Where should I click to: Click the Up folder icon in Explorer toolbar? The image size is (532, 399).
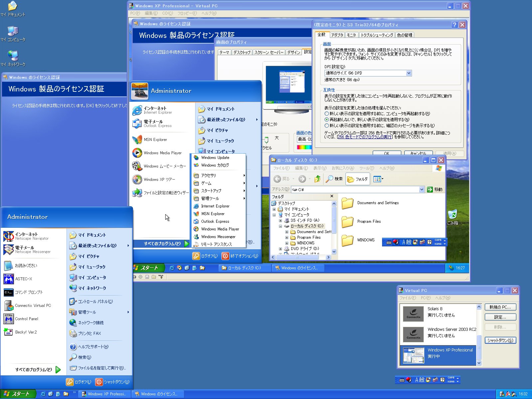click(x=318, y=179)
